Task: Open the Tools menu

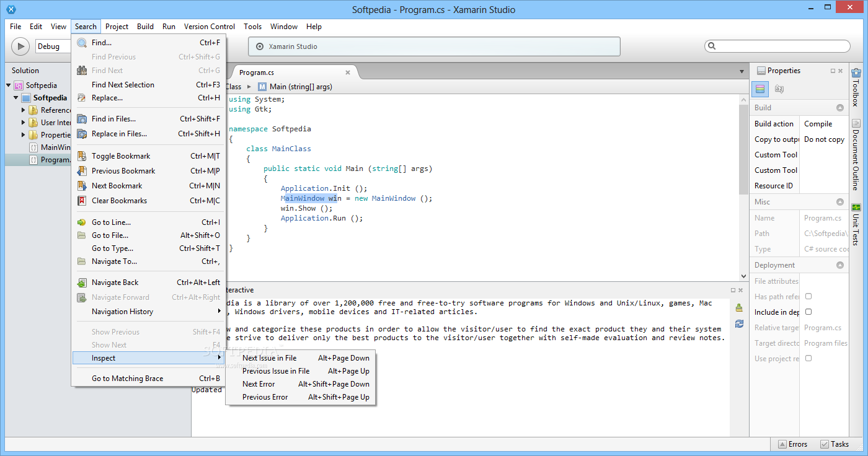Action: [252, 27]
